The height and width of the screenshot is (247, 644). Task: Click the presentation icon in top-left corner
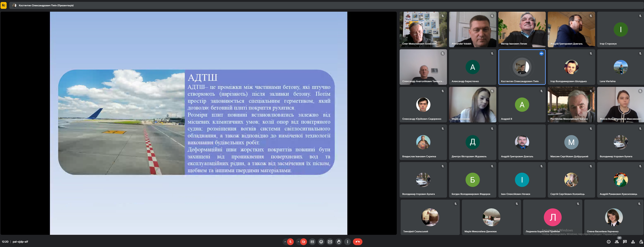[4, 5]
